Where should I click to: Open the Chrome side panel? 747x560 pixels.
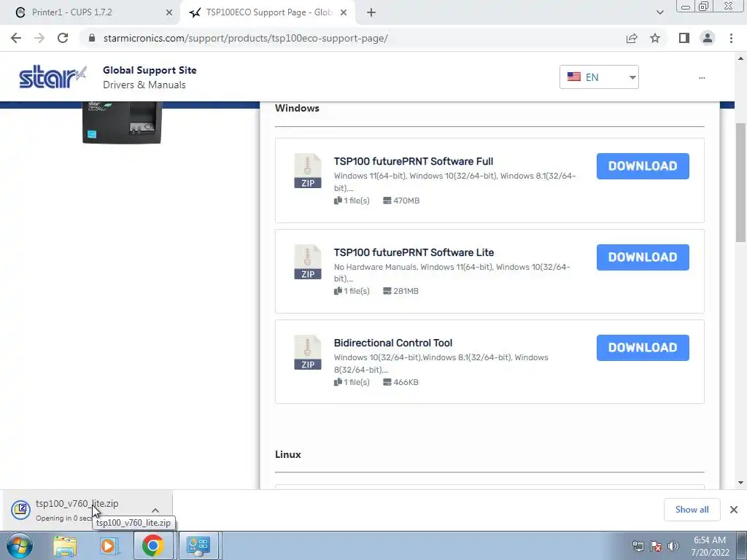(x=684, y=38)
